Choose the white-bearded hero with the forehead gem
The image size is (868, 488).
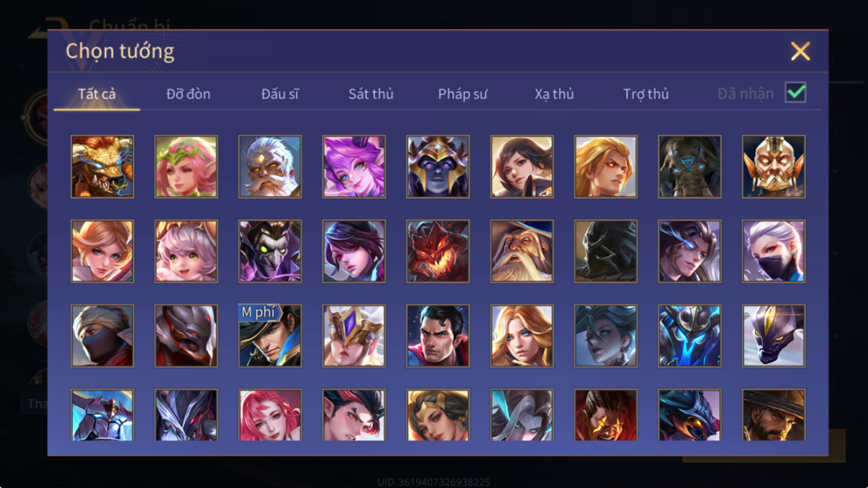click(270, 167)
